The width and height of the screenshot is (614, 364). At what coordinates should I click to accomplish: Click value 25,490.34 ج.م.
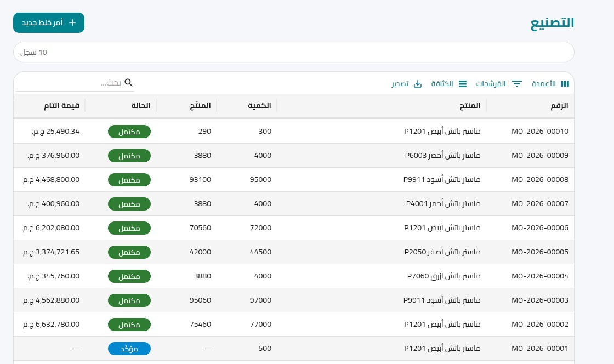(x=55, y=132)
